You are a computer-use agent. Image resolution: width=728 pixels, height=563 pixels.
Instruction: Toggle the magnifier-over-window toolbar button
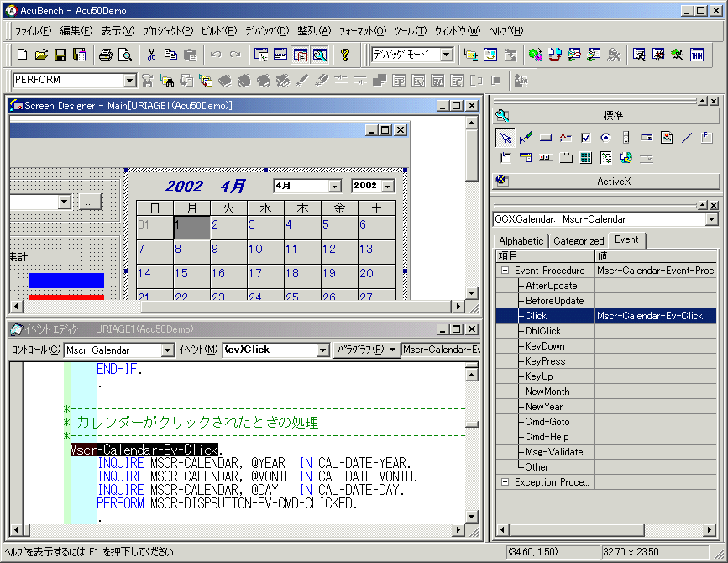tap(320, 55)
